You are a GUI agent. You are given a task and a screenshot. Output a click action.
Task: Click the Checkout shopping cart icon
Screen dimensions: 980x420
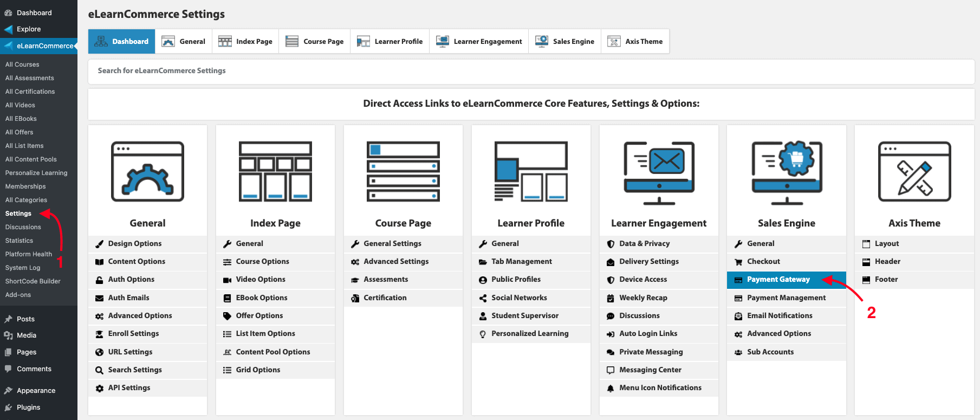tap(738, 262)
